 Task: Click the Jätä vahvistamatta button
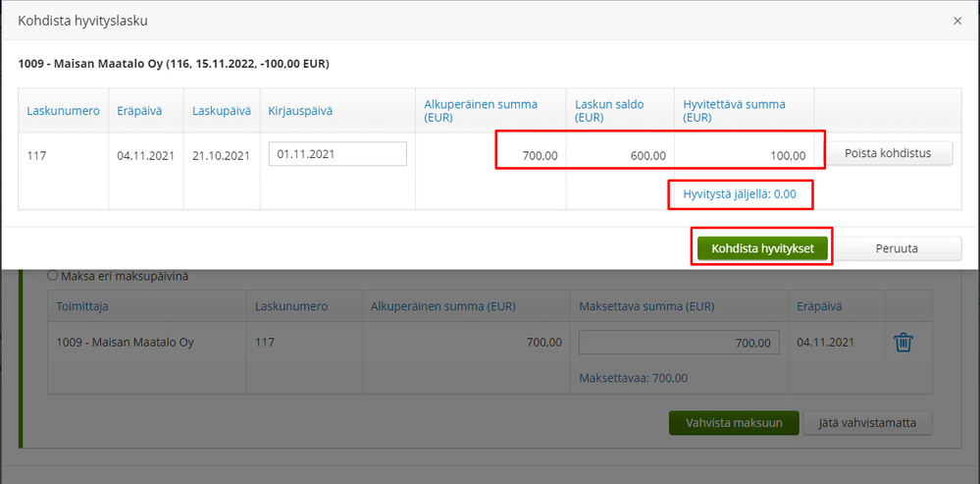(x=867, y=423)
